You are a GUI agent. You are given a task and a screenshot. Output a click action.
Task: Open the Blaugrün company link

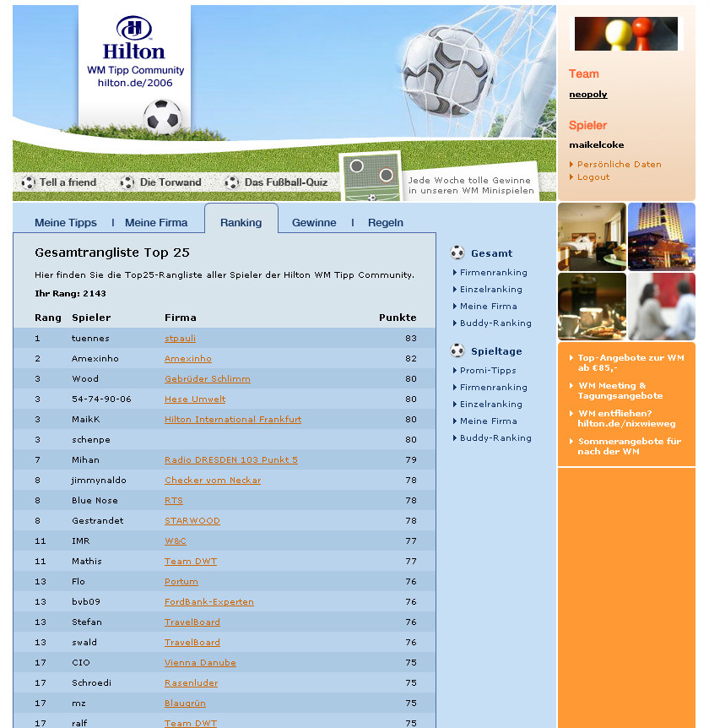(185, 704)
